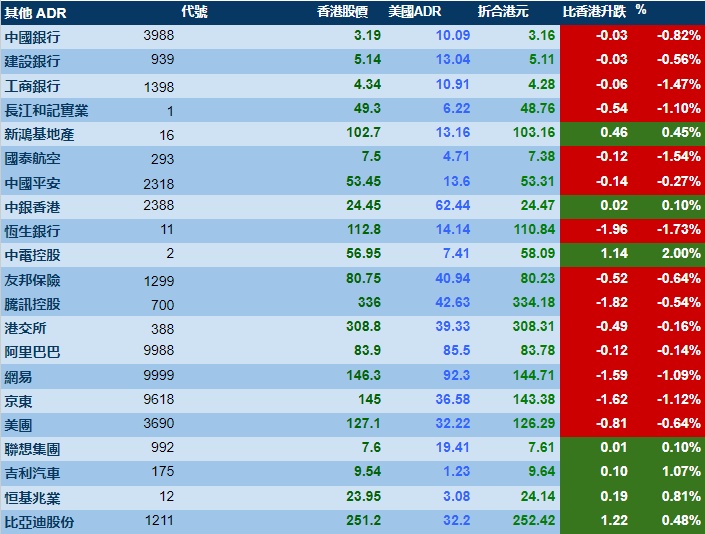Click converted HKD value 103.16
Viewport: 705px width, 534px height.
tap(534, 133)
